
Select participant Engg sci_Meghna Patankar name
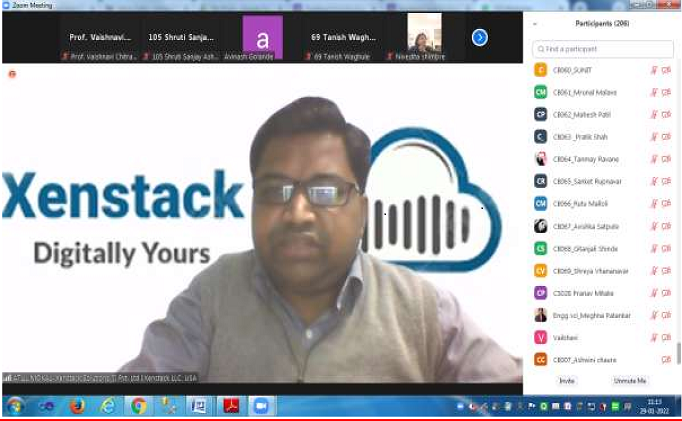click(x=592, y=315)
